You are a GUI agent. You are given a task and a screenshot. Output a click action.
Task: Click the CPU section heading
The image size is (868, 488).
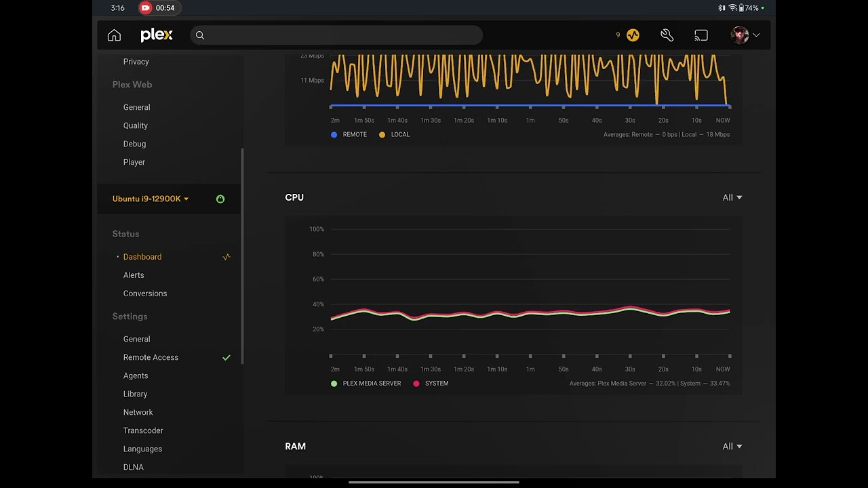[x=294, y=197]
